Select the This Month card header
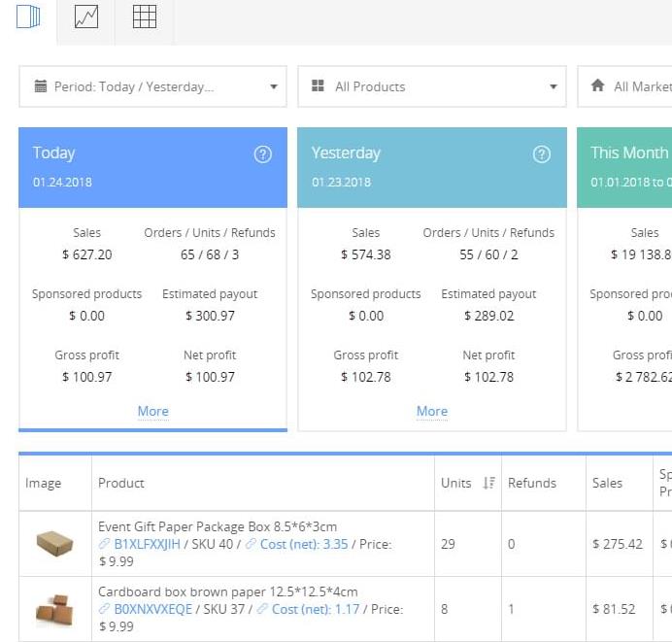Viewport: 672px width, 642px height. tap(628, 165)
